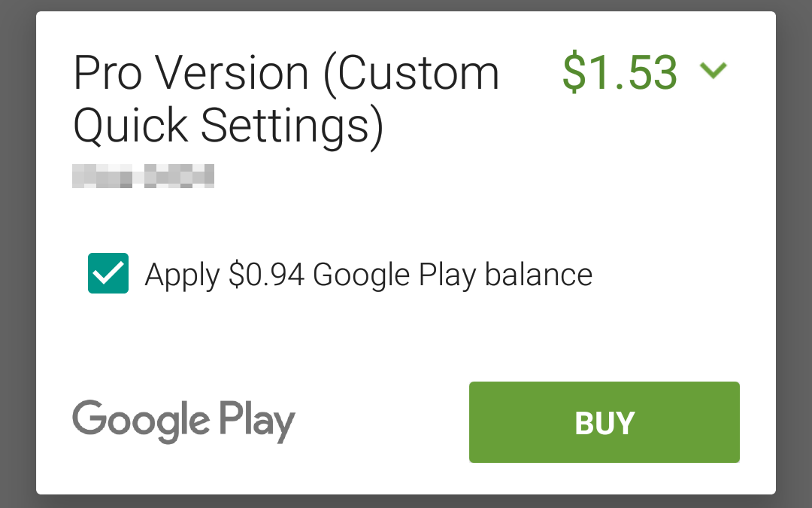Expand the green chevron beside the price
The height and width of the screenshot is (508, 812).
[x=713, y=71]
